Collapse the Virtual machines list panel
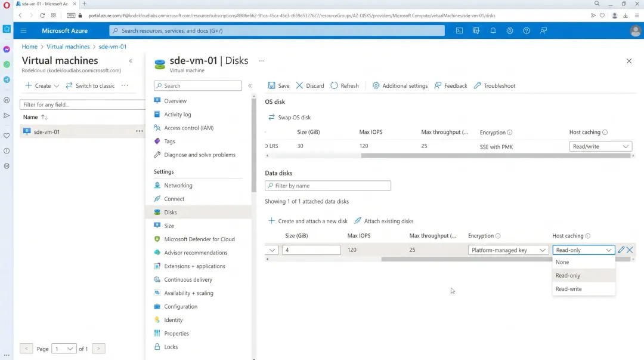The height and width of the screenshot is (360, 644). [x=131, y=61]
